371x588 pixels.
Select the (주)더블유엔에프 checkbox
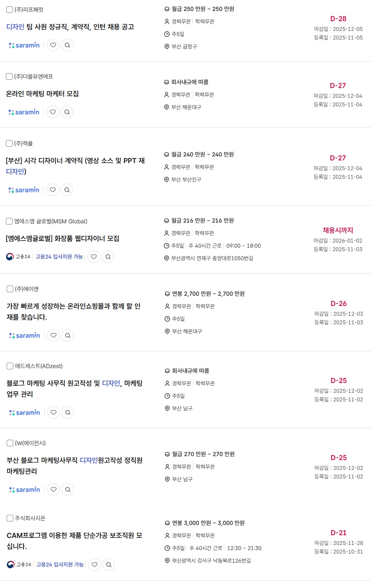click(9, 76)
